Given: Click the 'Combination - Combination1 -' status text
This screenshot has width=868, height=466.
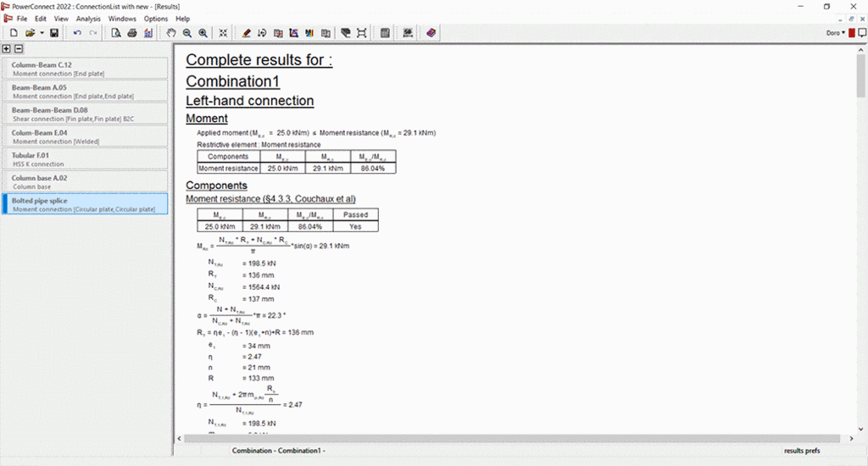Looking at the screenshot, I should 278,451.
